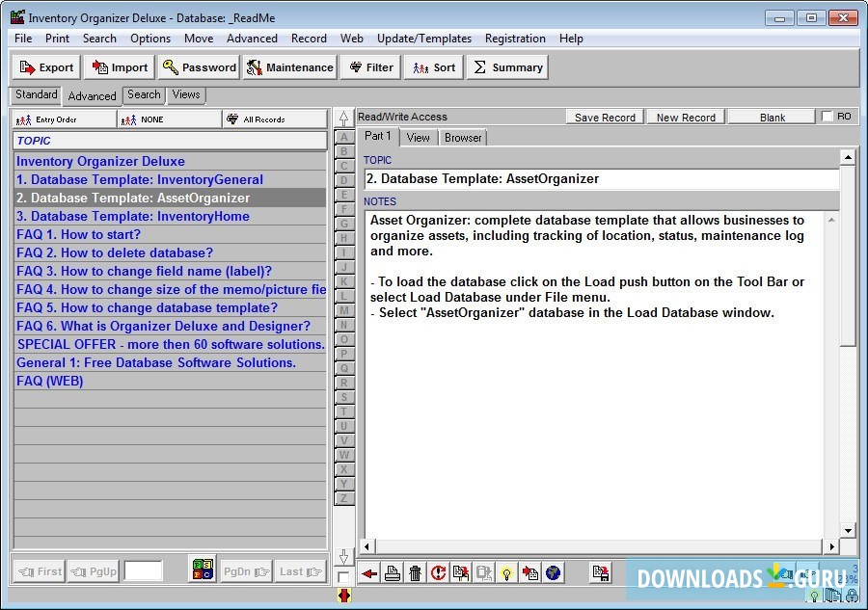Click the copy record document icon
The image size is (868, 610).
[461, 573]
